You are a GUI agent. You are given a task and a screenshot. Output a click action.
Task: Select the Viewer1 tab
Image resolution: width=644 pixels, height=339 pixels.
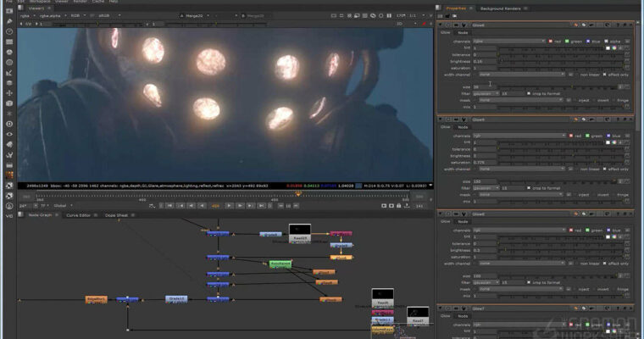pyautogui.click(x=36, y=8)
